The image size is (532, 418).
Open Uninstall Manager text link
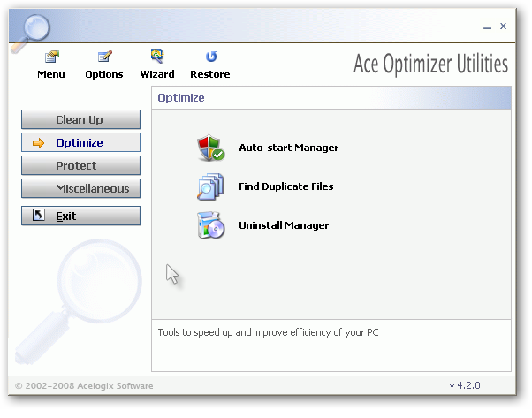pos(284,225)
